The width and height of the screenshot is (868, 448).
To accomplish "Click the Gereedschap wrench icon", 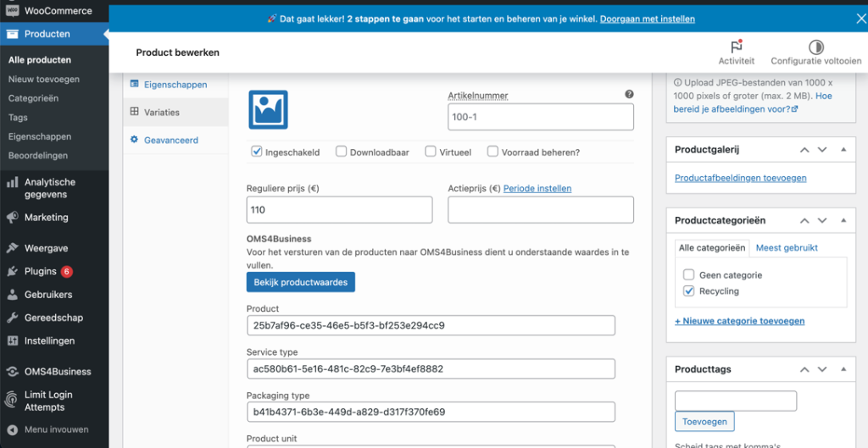I will 12,318.
